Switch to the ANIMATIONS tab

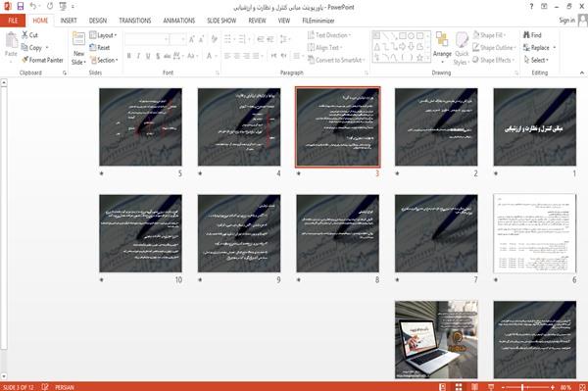179,21
